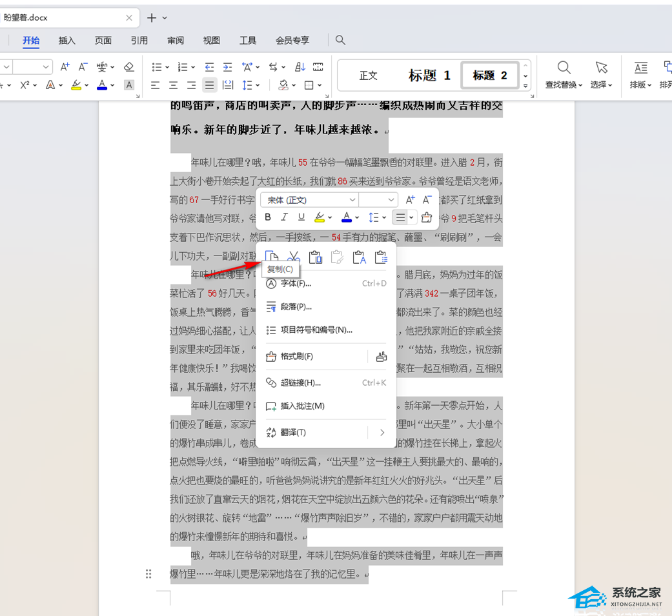This screenshot has width=672, height=616.
Task: Open search icon next to 会员专享
Action: tap(340, 40)
